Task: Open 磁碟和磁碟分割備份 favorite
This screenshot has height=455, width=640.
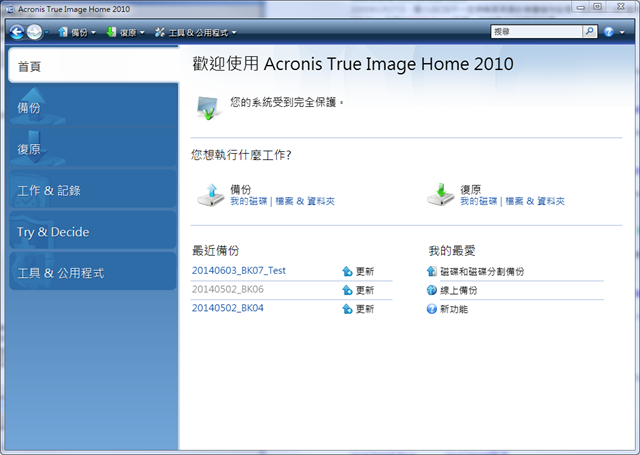Action: click(482, 271)
